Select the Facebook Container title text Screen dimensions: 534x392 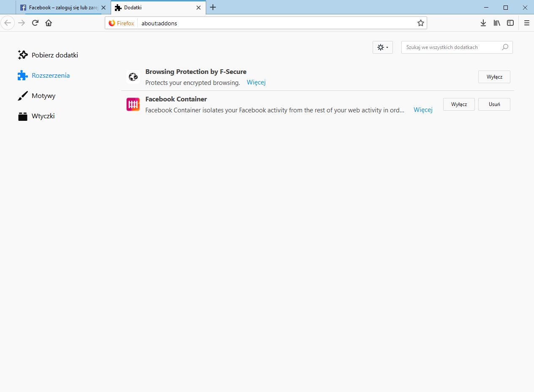[x=176, y=99]
